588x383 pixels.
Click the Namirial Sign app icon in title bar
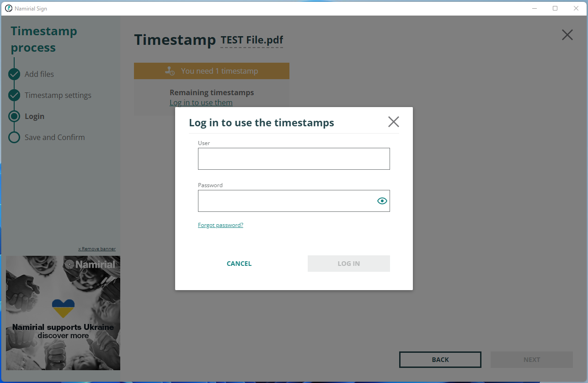click(x=8, y=8)
